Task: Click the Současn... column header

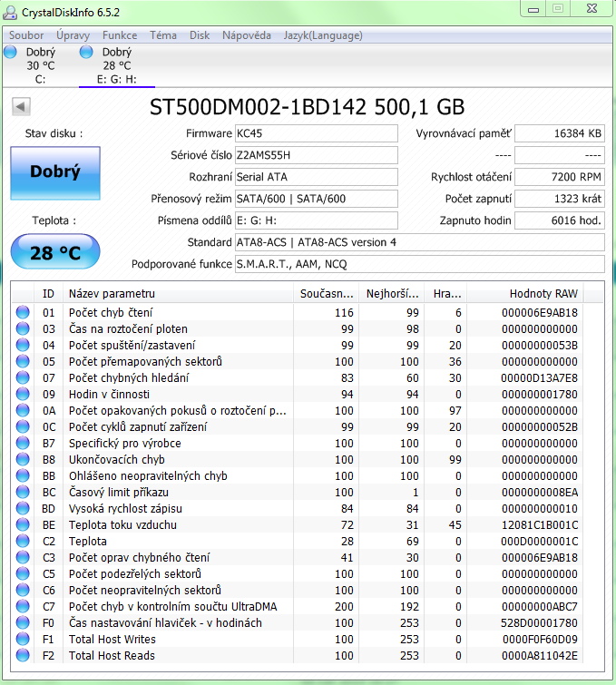Action: [326, 294]
